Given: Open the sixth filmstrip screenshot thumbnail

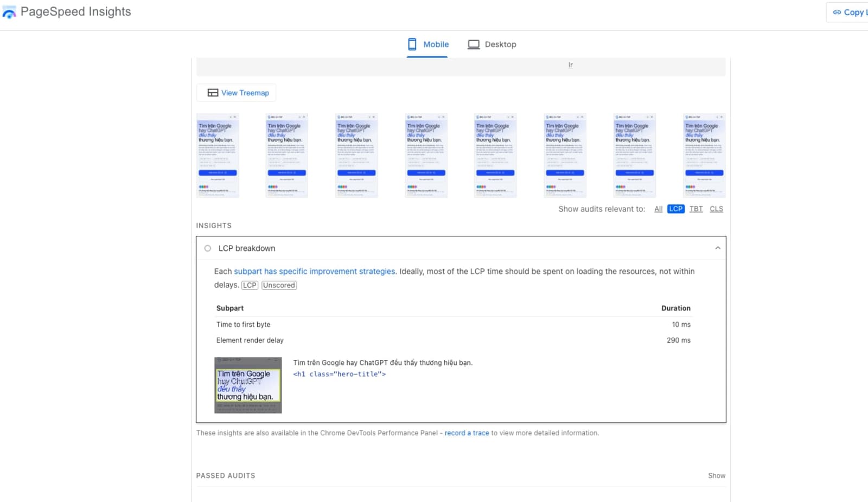Looking at the screenshot, I should click(x=565, y=155).
